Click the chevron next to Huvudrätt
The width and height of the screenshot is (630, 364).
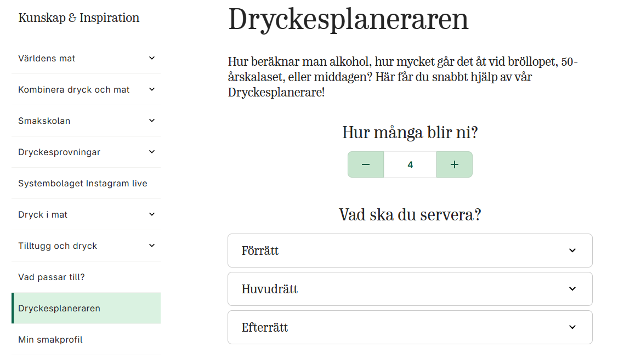pyautogui.click(x=572, y=289)
